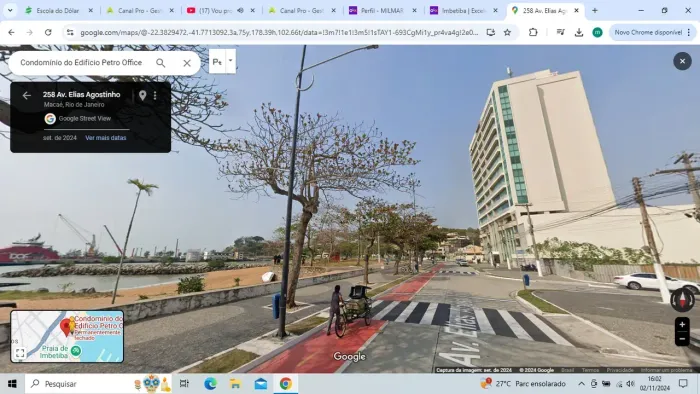The width and height of the screenshot is (700, 394).
Task: Bookmark this page with the star
Action: pos(508,32)
